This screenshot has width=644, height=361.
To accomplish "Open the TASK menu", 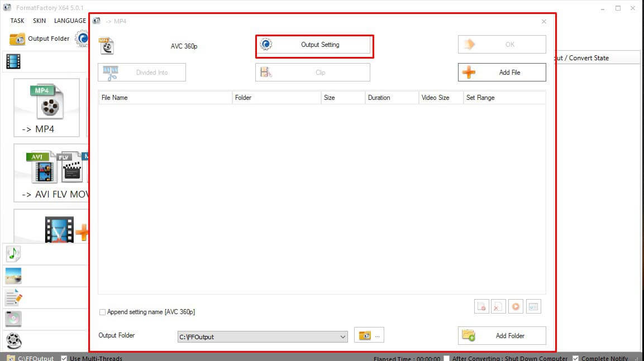I will [17, 21].
